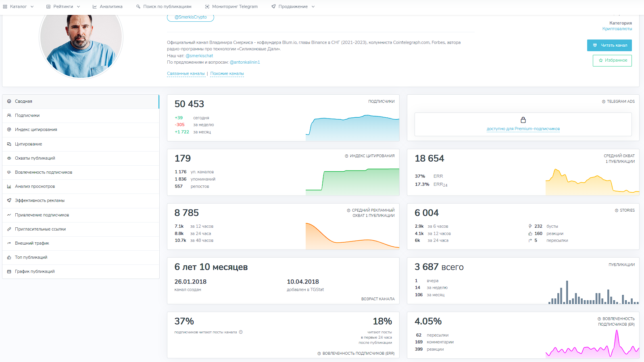Open Топ публикаций sidebar item
Viewport: 644px width, 362px height.
pyautogui.click(x=81, y=257)
